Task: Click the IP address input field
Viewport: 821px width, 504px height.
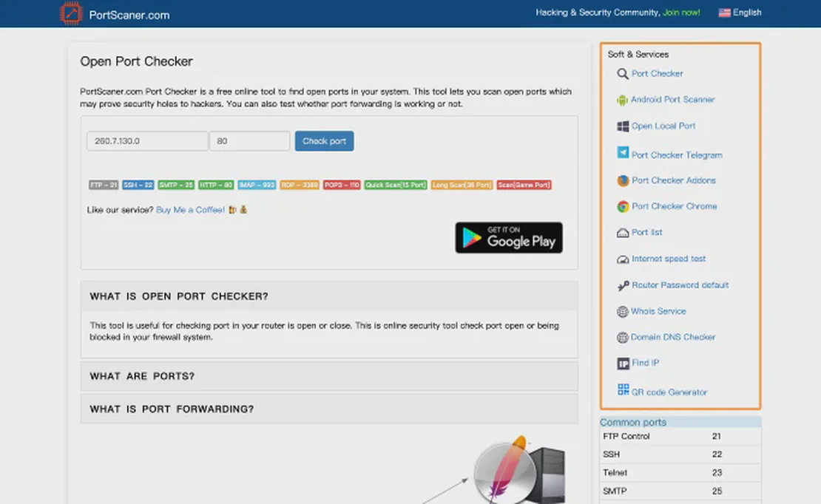Action: 147,141
